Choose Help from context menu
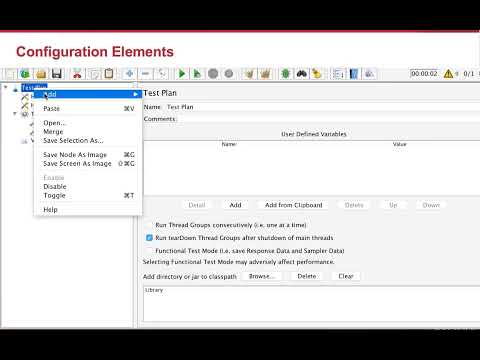The width and height of the screenshot is (480, 360). 88,210
